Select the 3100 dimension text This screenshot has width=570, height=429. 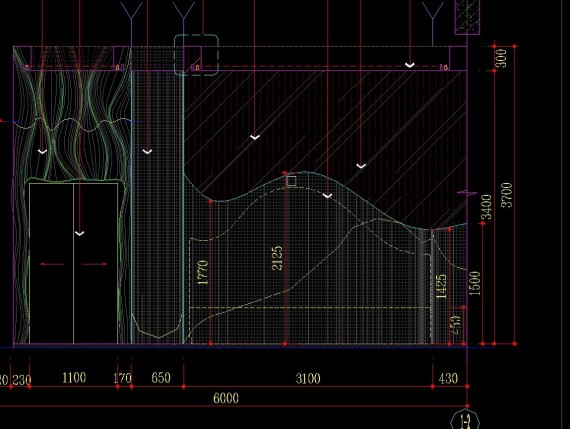coord(308,378)
